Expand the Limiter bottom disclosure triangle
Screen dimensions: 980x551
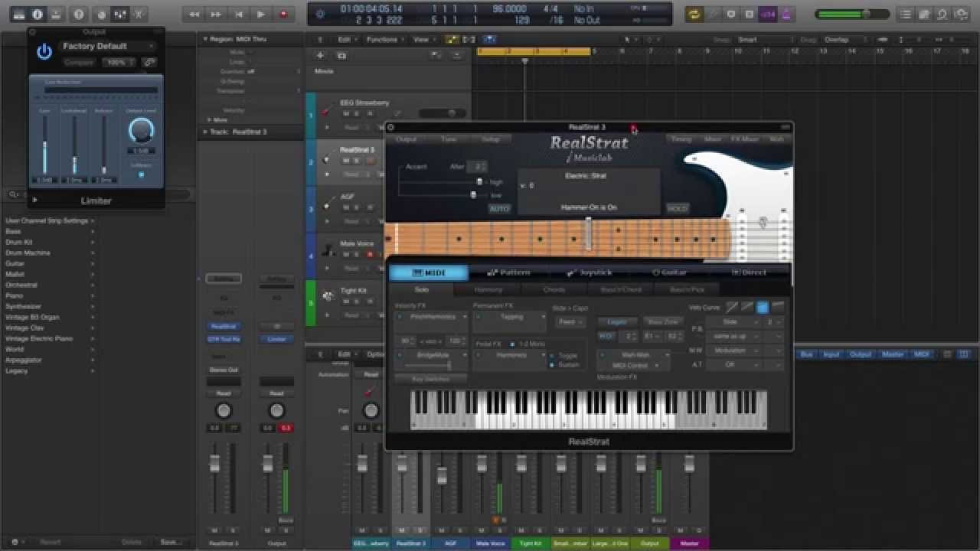coord(35,200)
